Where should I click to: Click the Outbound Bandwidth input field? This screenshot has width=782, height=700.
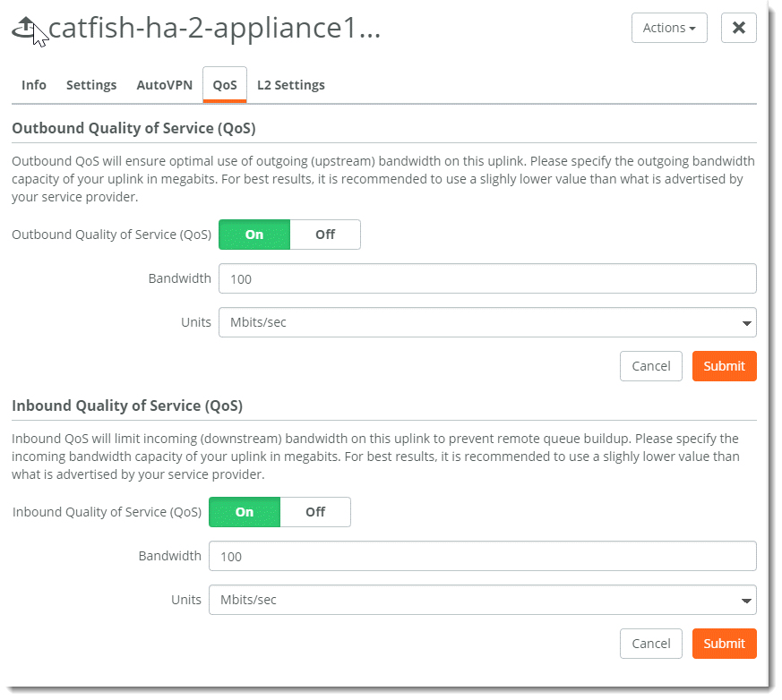point(487,278)
